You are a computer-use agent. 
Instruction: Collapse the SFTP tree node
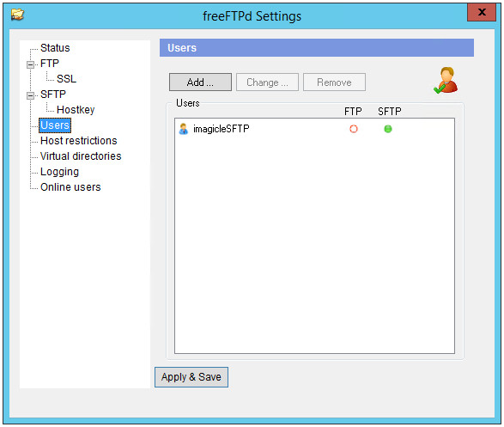[x=31, y=95]
